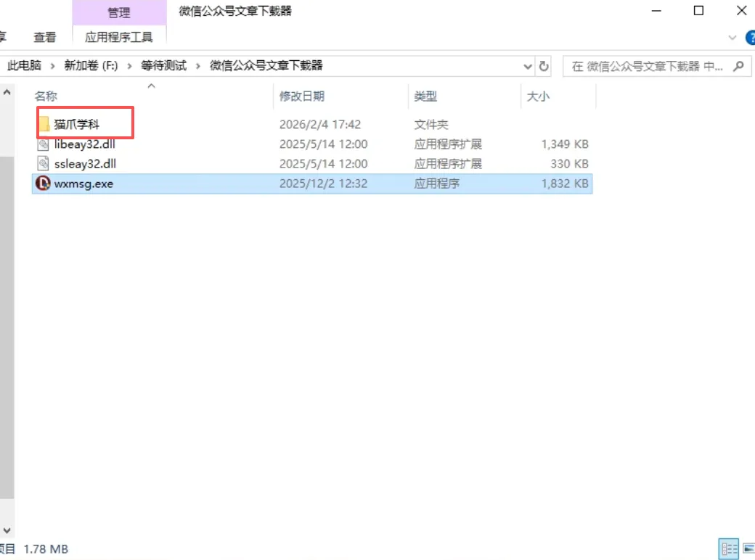Click the 1,832 KB size value
755x560 pixels.
(x=565, y=184)
